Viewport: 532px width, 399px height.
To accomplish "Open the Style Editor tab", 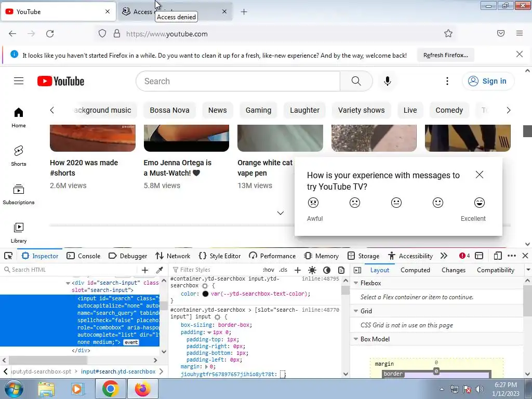I will [220, 256].
